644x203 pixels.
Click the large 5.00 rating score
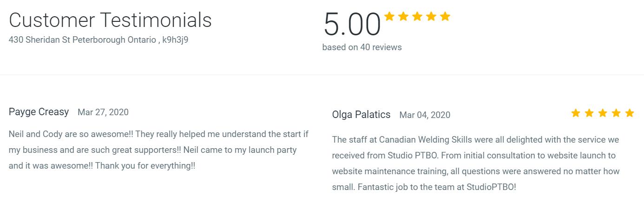352,24
